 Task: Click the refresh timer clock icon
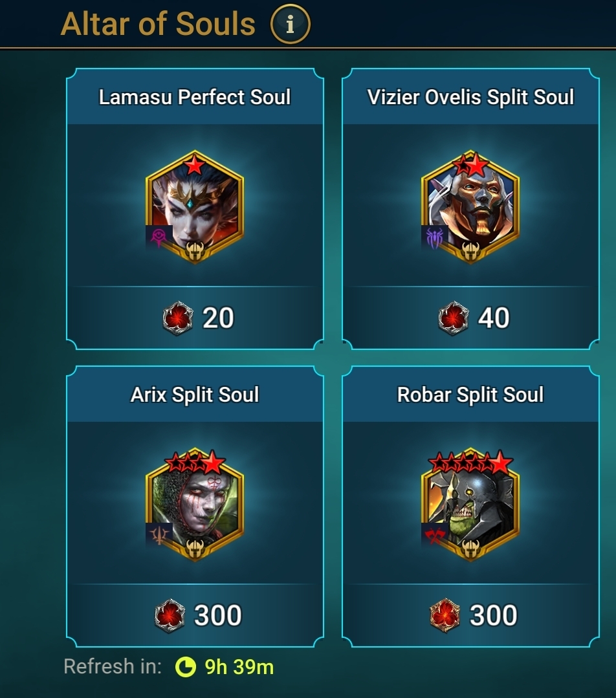click(x=185, y=667)
